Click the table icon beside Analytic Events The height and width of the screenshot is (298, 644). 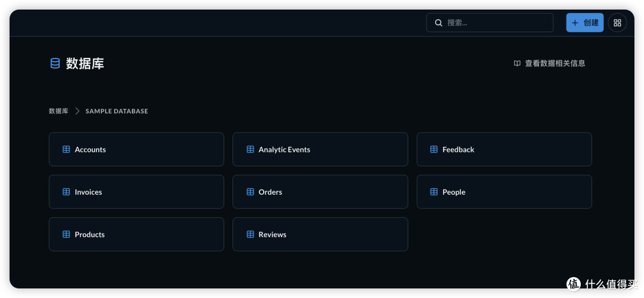[250, 149]
